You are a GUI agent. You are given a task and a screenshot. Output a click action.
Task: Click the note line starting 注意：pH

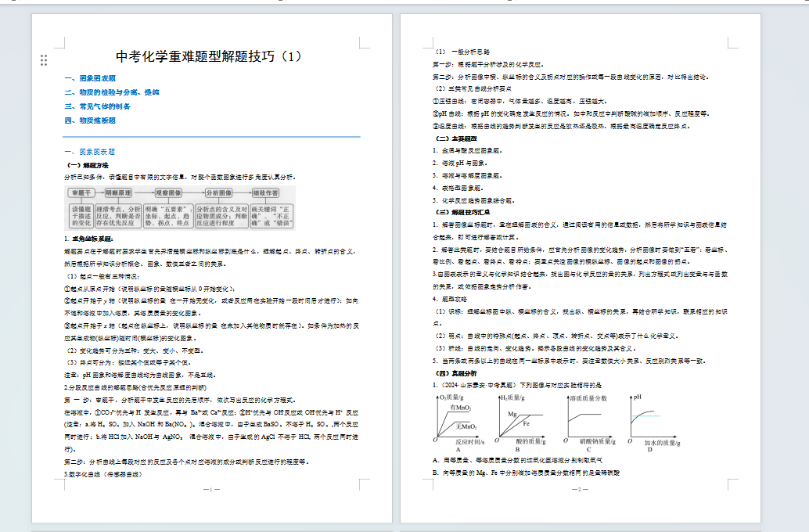pos(140,375)
